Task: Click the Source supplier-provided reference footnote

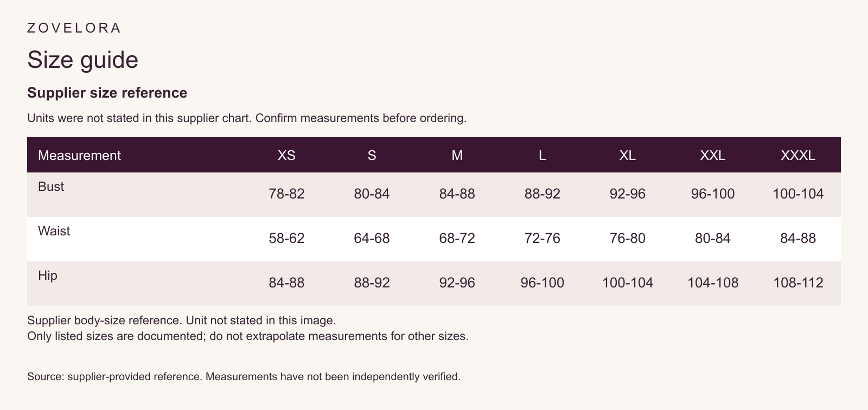Action: coord(244,376)
